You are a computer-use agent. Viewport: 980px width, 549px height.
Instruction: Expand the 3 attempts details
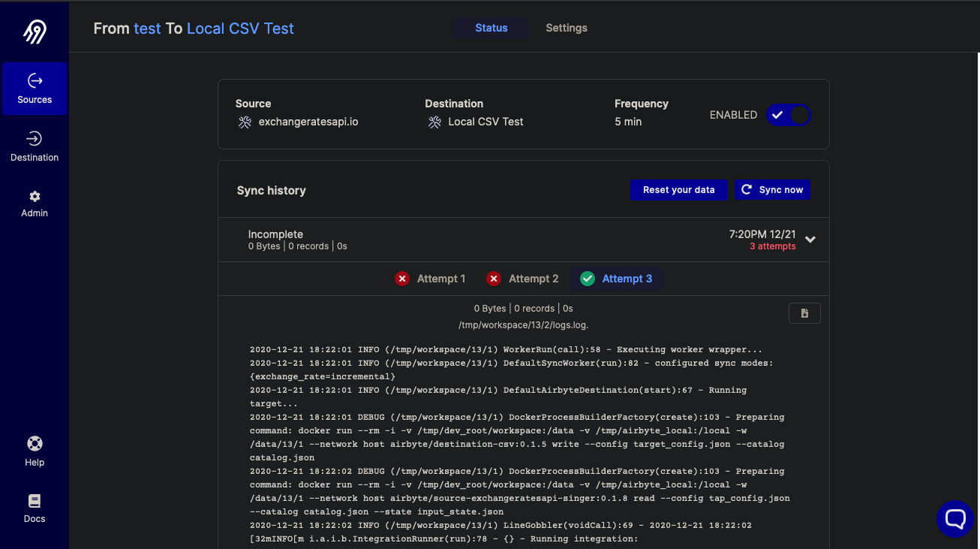[773, 246]
